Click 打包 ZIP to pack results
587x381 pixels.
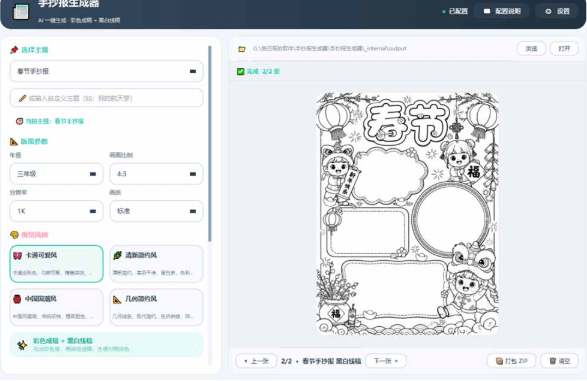pyautogui.click(x=511, y=361)
